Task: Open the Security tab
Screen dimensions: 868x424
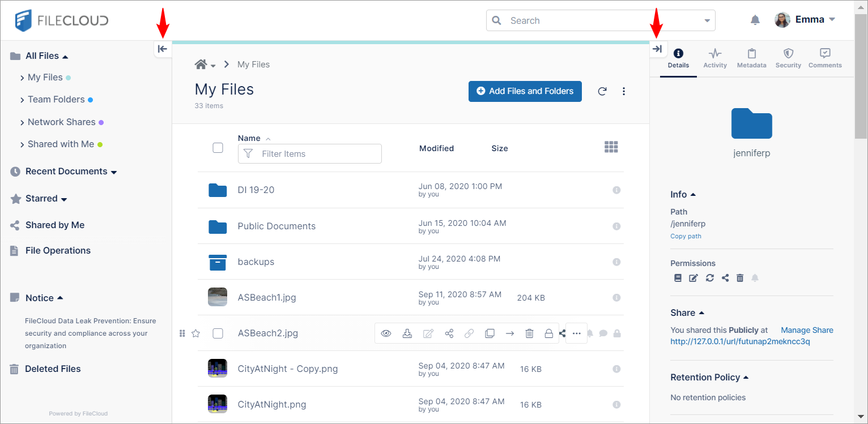Action: (788, 58)
